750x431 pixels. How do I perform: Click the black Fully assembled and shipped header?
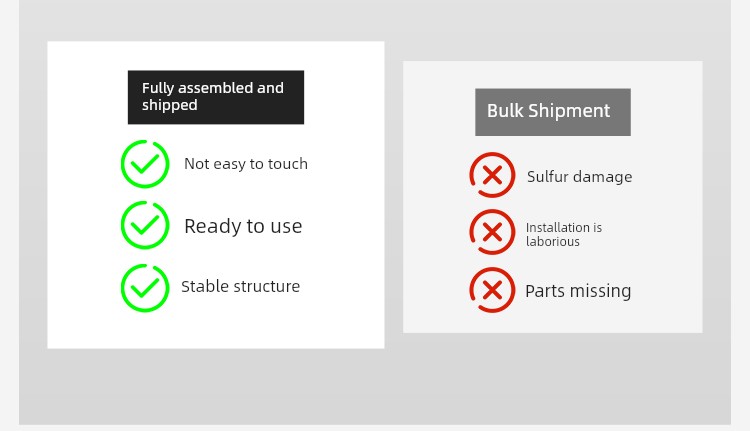coord(216,97)
